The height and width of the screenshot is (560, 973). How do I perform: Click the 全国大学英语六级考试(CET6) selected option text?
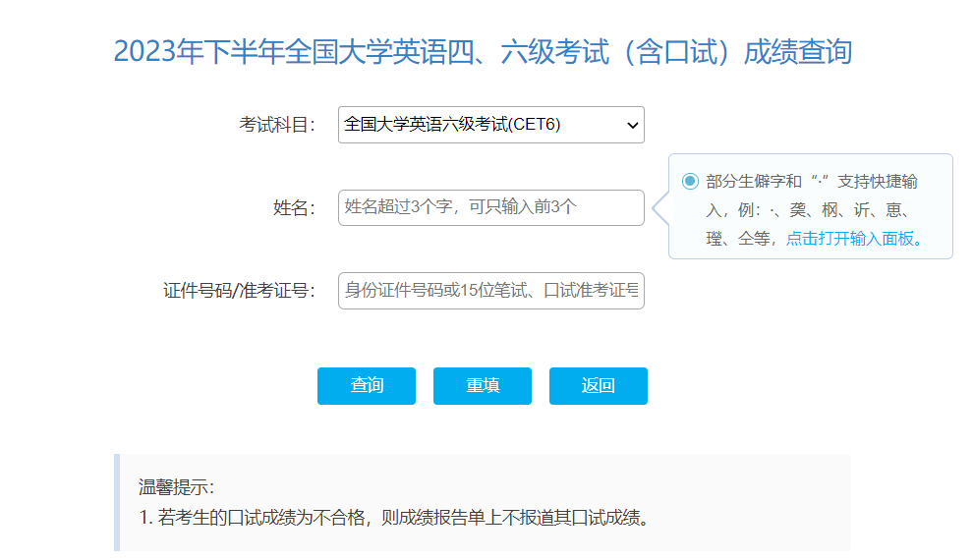tap(452, 125)
